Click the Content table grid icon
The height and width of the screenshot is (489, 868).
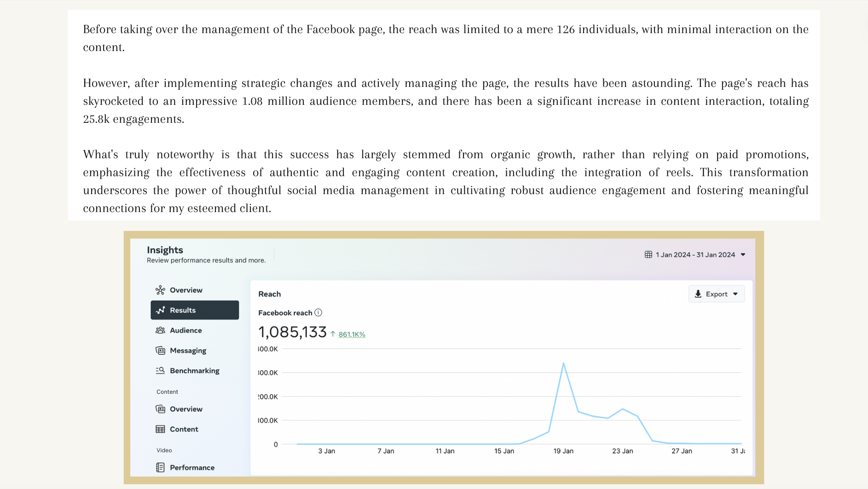(160, 429)
